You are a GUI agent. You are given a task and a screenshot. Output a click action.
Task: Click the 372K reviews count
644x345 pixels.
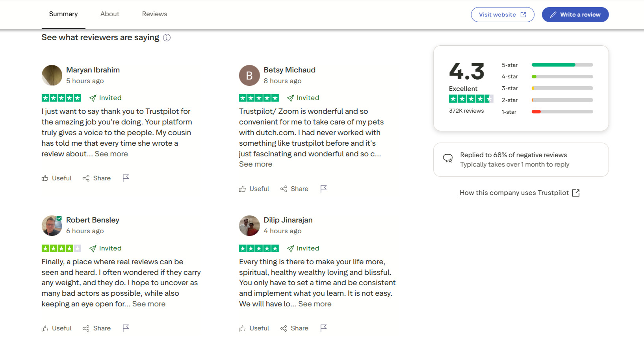click(x=466, y=111)
